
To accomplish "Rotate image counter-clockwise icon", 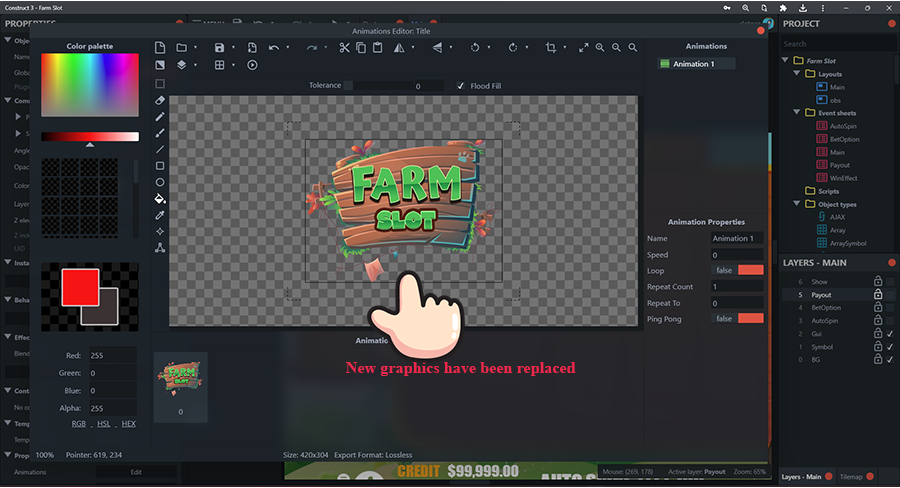I will pos(475,48).
